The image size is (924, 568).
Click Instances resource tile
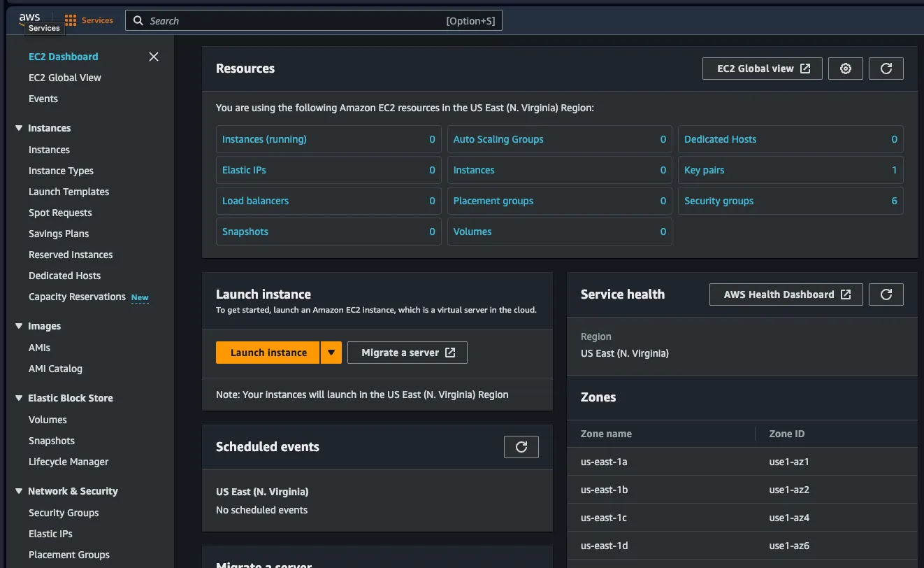point(560,170)
